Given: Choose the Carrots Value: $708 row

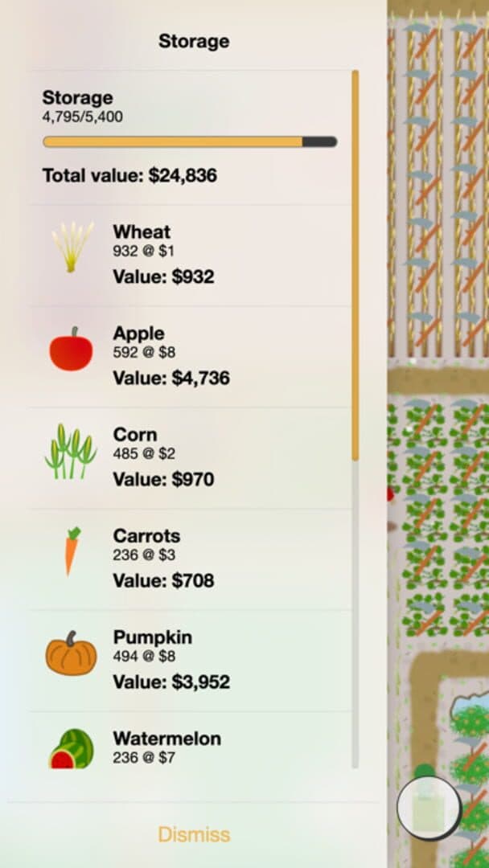Looking at the screenshot, I should pyautogui.click(x=190, y=559).
